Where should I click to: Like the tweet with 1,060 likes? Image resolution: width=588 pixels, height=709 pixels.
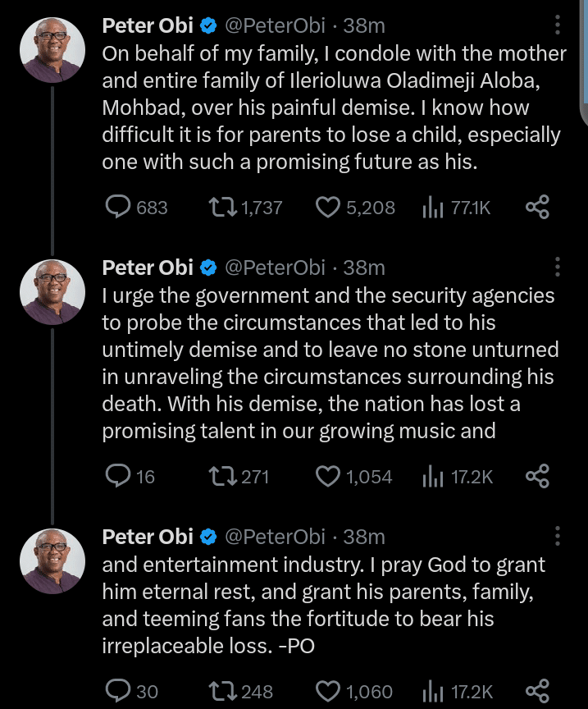328,691
